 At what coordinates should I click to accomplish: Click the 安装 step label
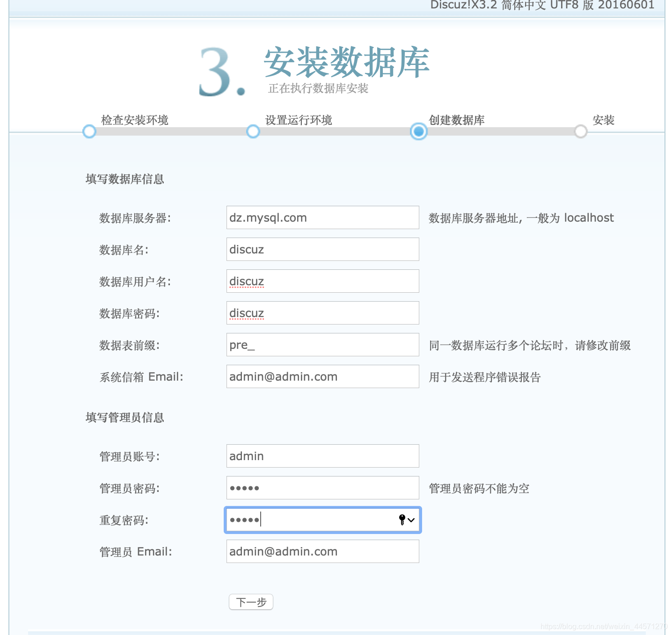pos(604,120)
